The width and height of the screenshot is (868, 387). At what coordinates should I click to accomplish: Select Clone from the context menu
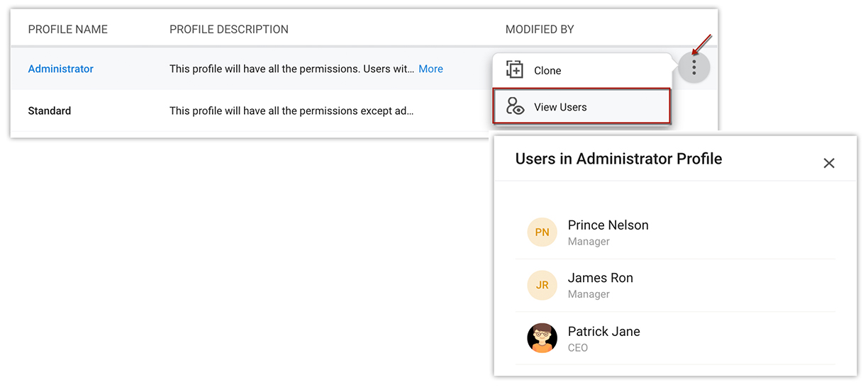(547, 71)
